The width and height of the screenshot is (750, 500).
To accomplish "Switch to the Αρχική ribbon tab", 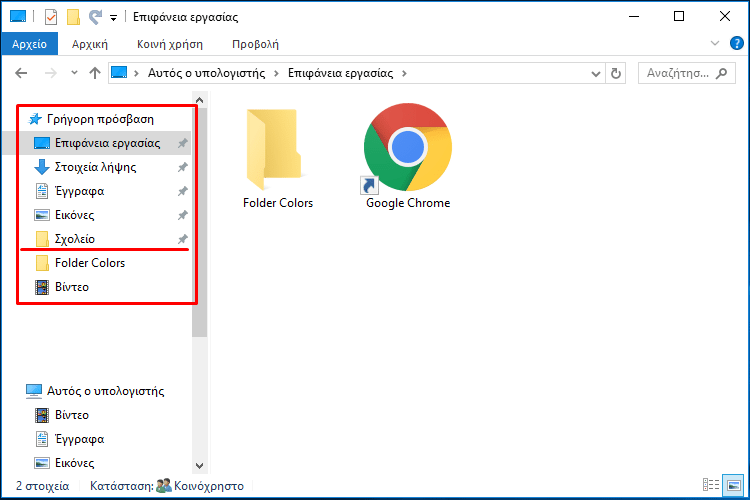I will pyautogui.click(x=90, y=44).
